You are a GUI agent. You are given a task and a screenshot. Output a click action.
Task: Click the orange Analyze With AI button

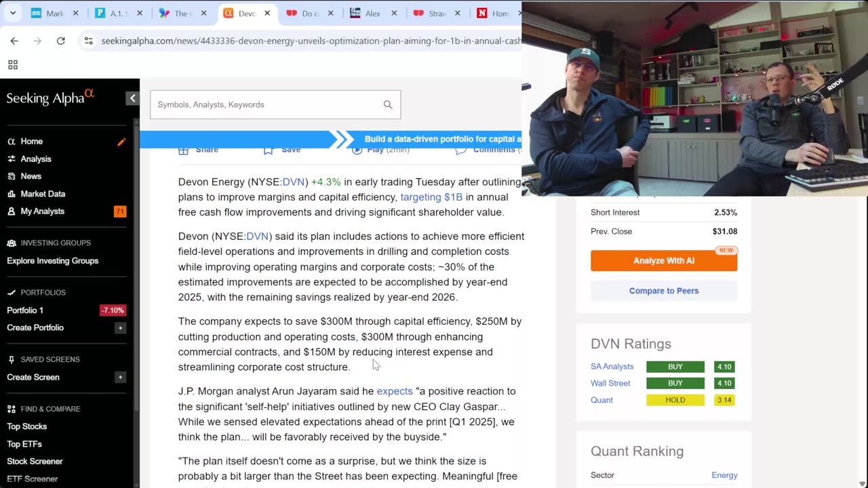pyautogui.click(x=664, y=261)
